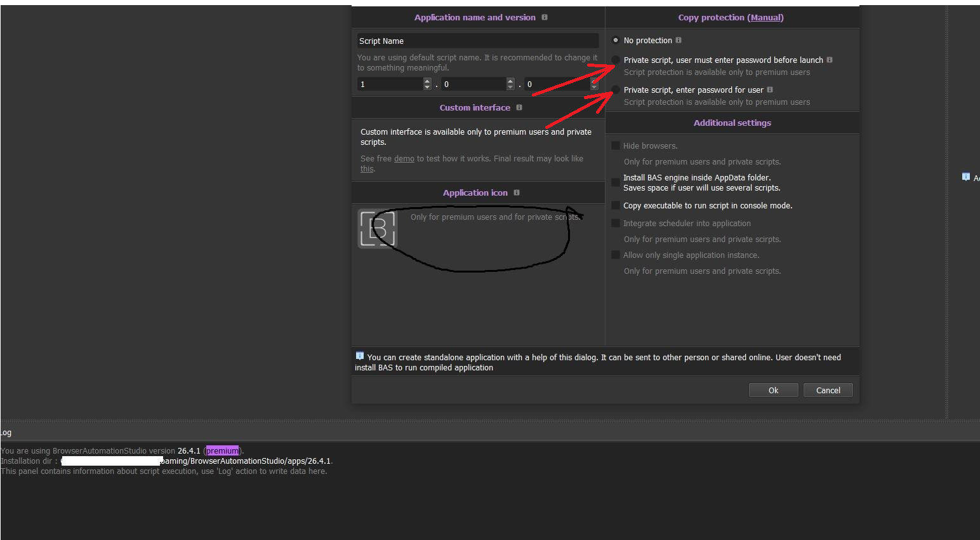This screenshot has height=540, width=980.
Task: Open the Manual link in Copy protection
Action: click(765, 17)
